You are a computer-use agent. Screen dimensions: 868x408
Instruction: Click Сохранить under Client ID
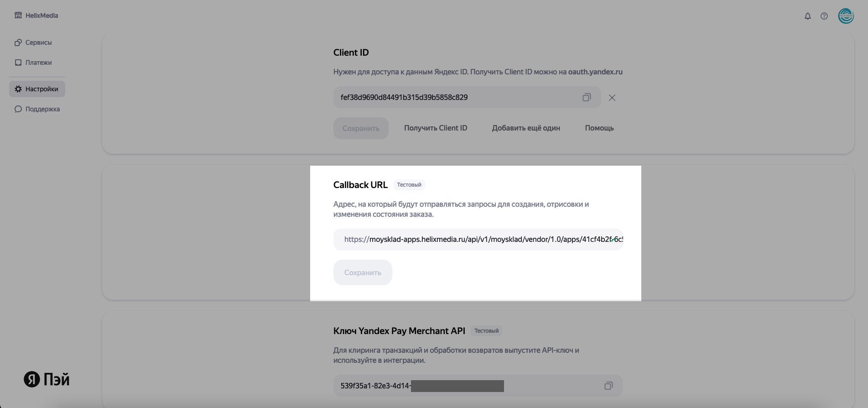click(x=361, y=128)
